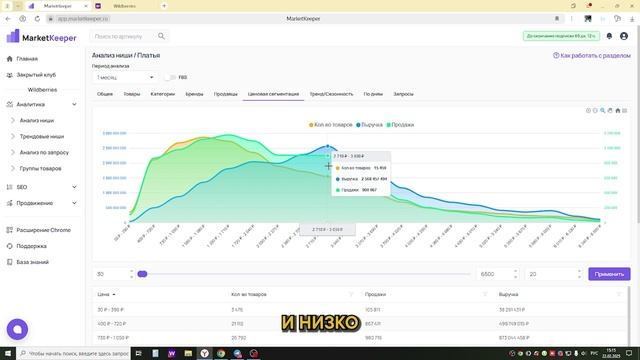Switch to the Бренды tab
This screenshot has width=640, height=360.
[194, 94]
